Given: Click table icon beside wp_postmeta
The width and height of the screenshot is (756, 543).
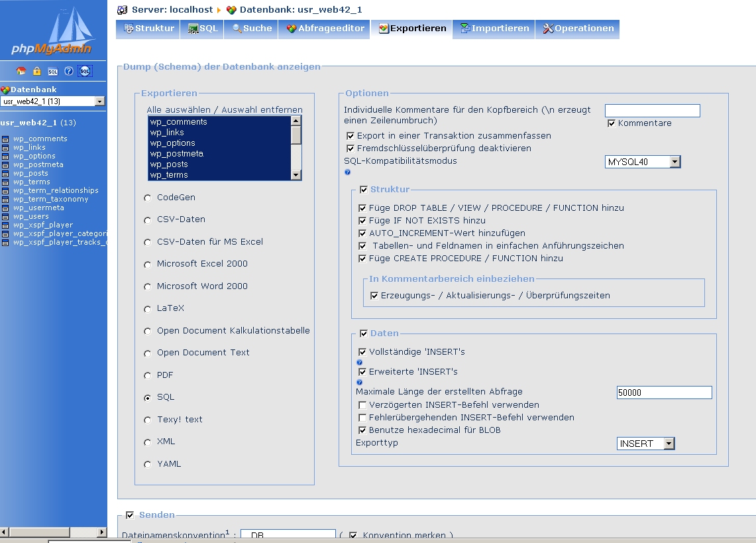Looking at the screenshot, I should click(x=5, y=165).
